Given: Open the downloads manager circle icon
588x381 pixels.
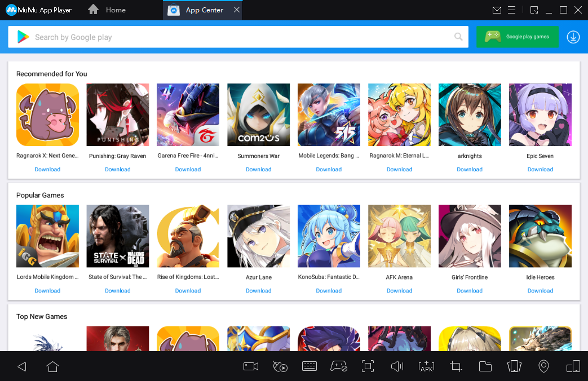Looking at the screenshot, I should pyautogui.click(x=573, y=37).
